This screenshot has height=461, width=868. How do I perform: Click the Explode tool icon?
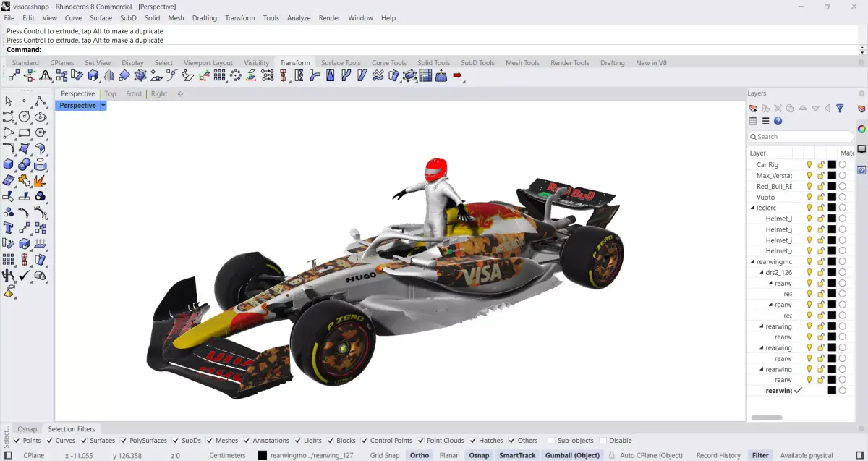(x=41, y=180)
